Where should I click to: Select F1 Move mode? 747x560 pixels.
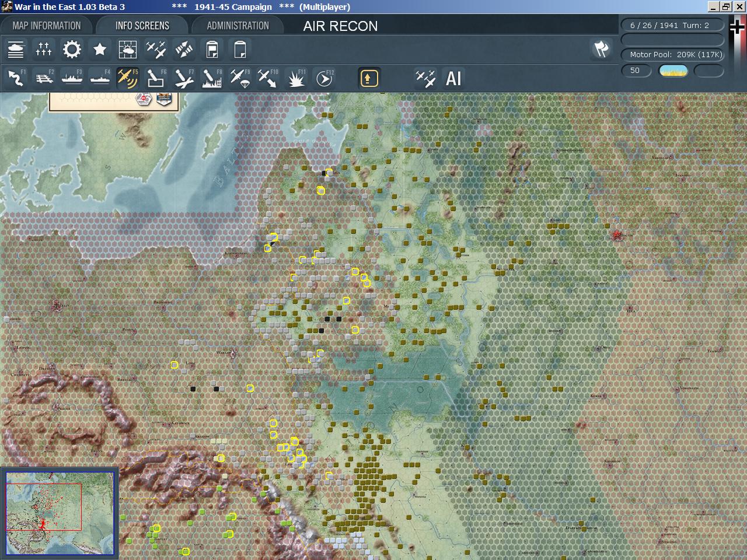[x=16, y=78]
